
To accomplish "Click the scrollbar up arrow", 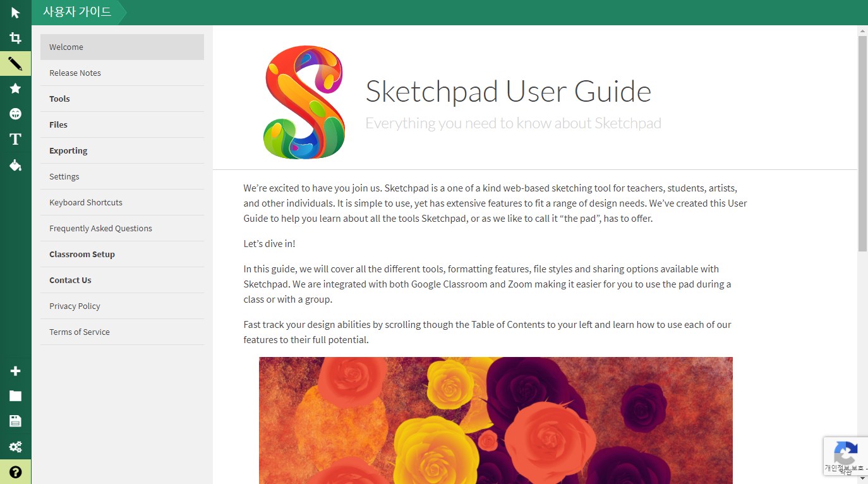I will (x=862, y=30).
